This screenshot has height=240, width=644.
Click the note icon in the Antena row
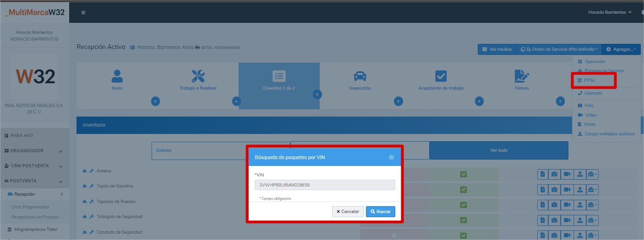543,174
